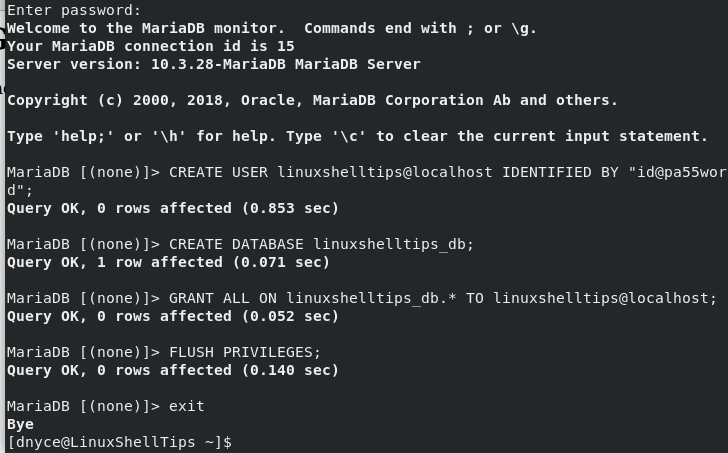Click the CREATE DATABASE linuxshelltips_db command
This screenshot has height=453, width=728.
[321, 244]
